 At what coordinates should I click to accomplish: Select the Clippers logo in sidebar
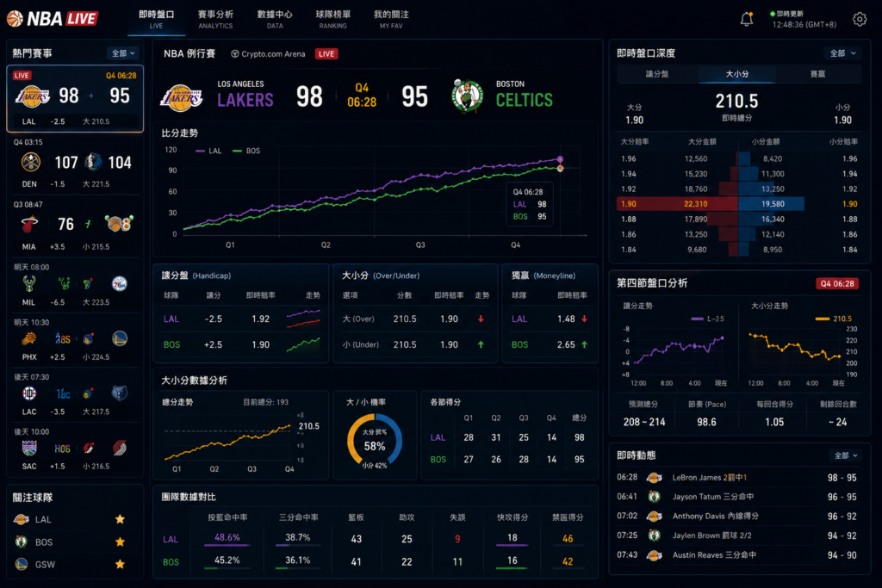click(29, 393)
